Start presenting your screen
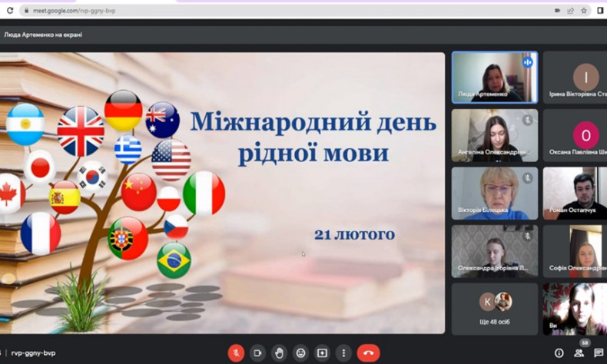Image resolution: width=607 pixels, height=364 pixels. 322,353
